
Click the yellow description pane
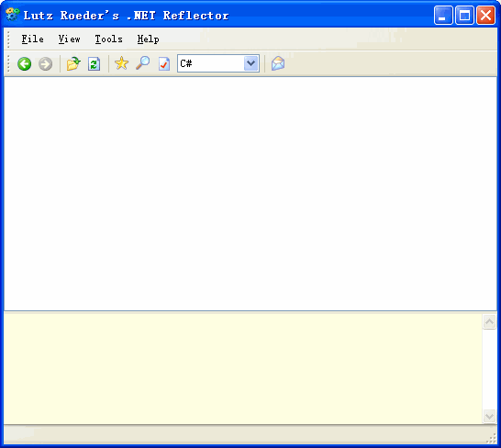[x=243, y=368]
